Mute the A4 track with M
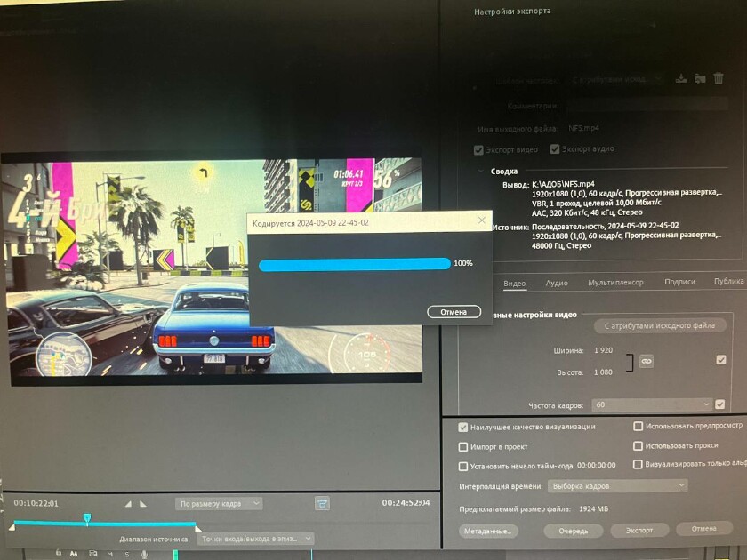747x560 pixels. click(x=110, y=555)
